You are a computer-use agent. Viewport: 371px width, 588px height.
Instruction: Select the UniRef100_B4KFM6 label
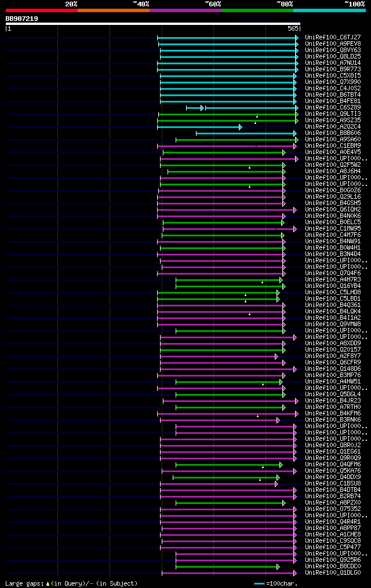click(333, 414)
